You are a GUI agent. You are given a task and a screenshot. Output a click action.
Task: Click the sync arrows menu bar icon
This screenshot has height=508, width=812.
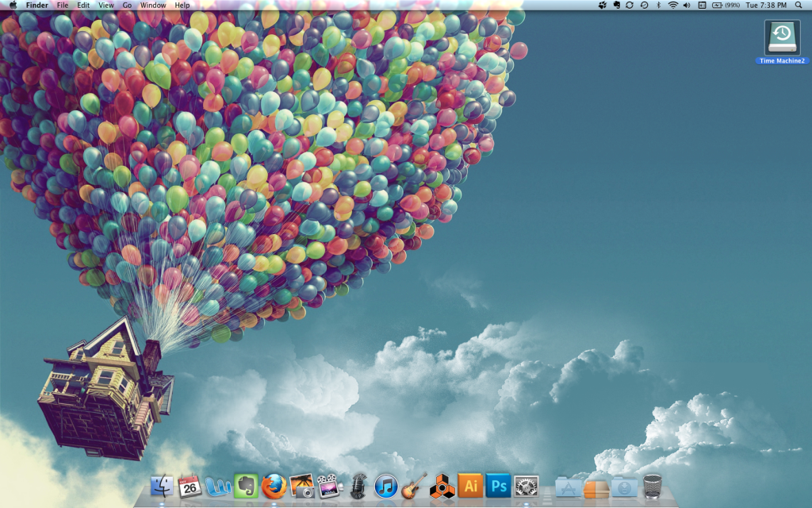click(630, 6)
